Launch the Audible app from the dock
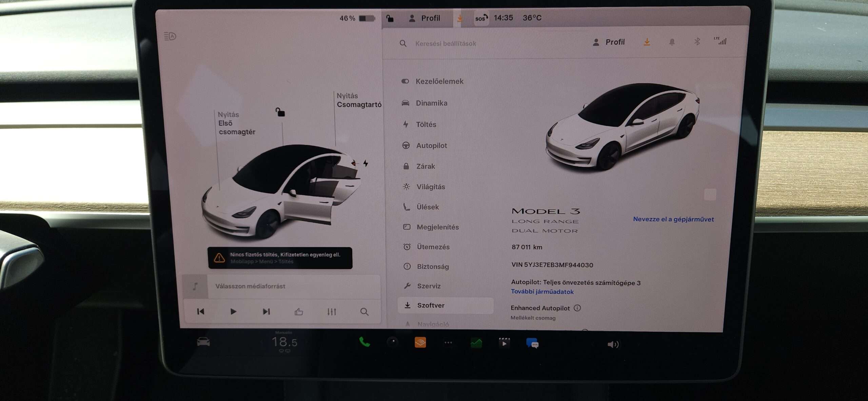 pyautogui.click(x=420, y=343)
